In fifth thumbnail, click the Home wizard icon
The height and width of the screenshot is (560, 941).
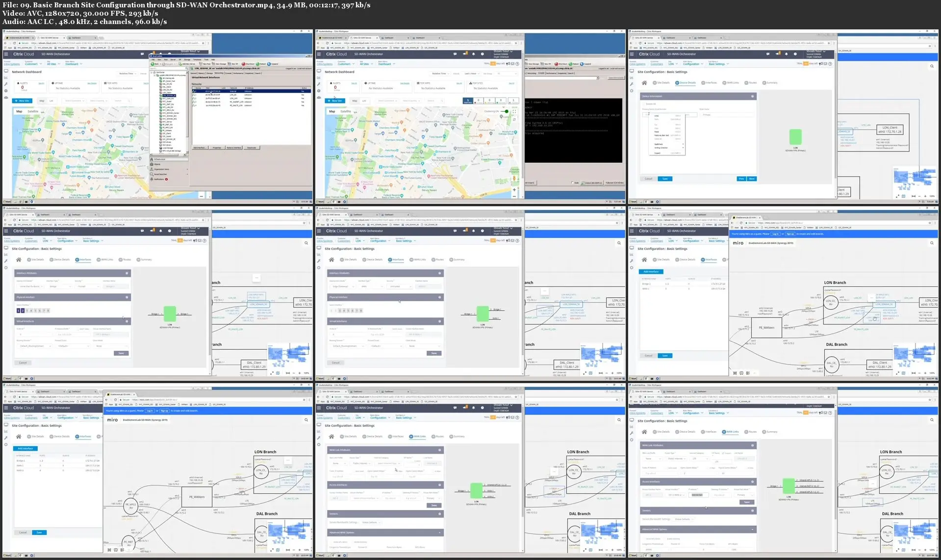click(331, 260)
